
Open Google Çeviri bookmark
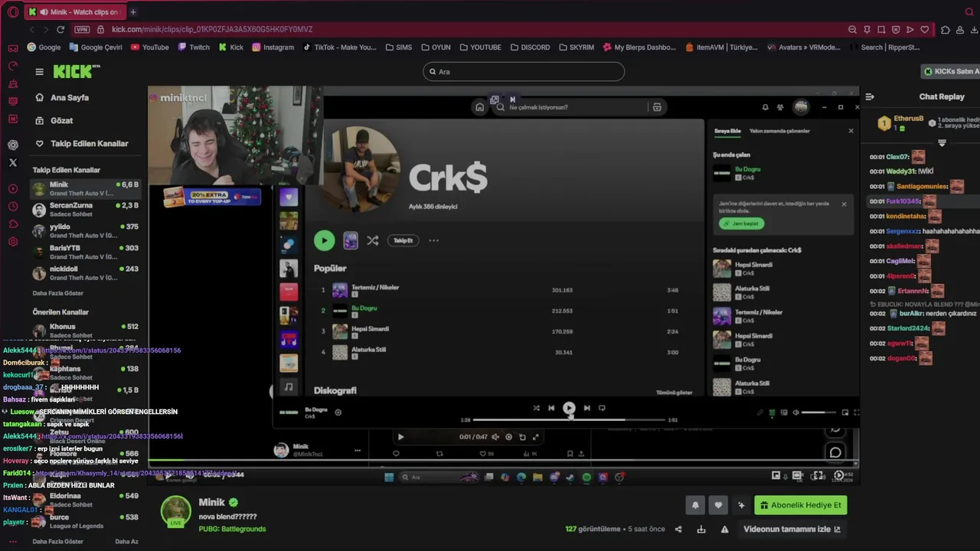pos(96,47)
